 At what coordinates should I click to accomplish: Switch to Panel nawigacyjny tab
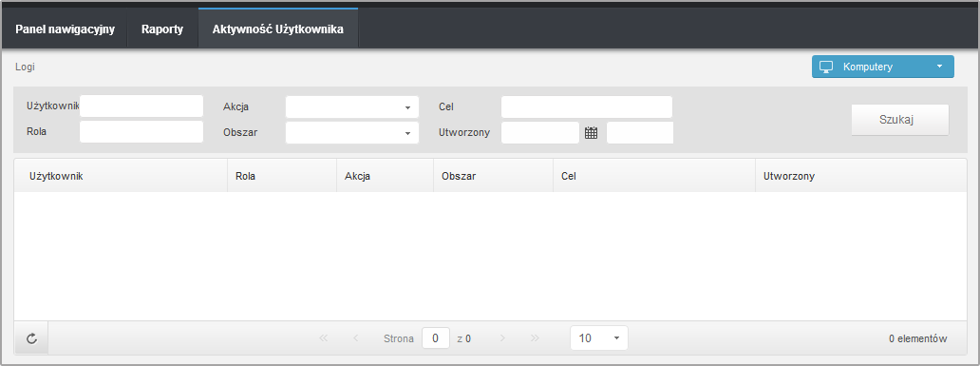[65, 29]
